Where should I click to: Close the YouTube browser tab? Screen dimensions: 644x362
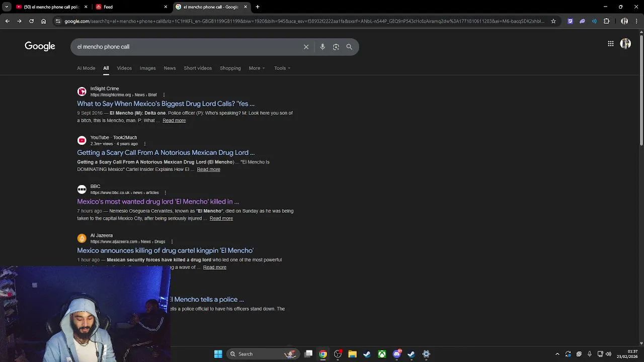[x=86, y=7]
